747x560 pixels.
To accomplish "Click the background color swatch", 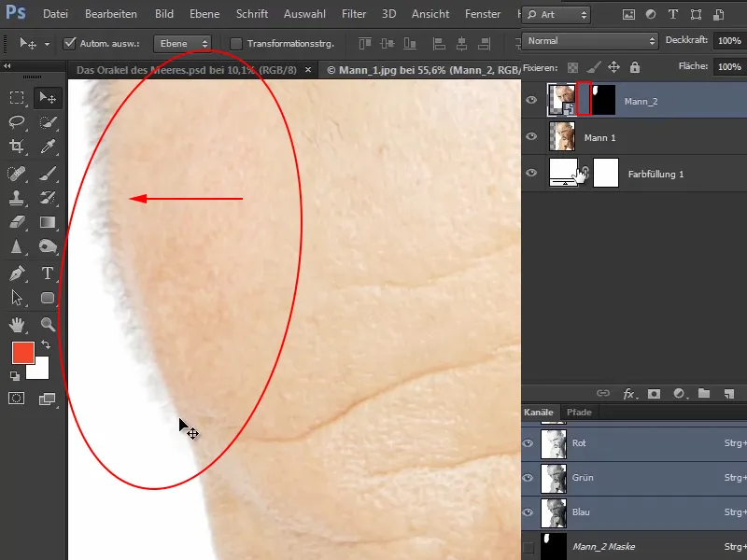I will point(41,370).
